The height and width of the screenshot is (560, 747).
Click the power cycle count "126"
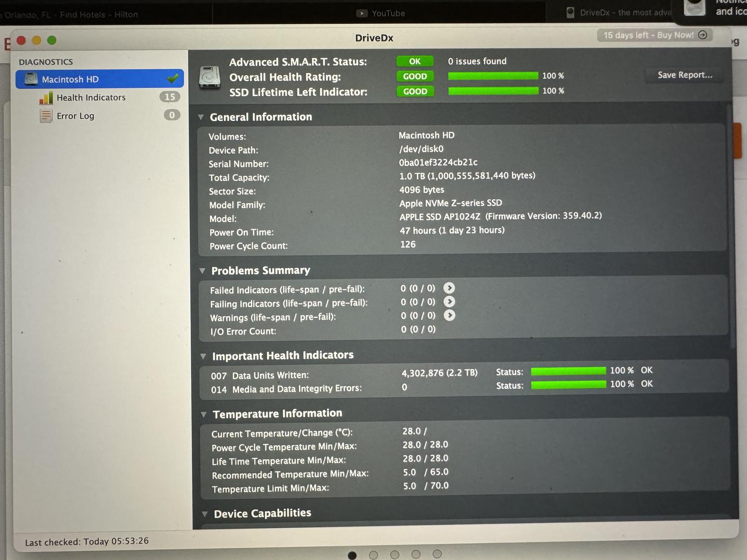(408, 244)
